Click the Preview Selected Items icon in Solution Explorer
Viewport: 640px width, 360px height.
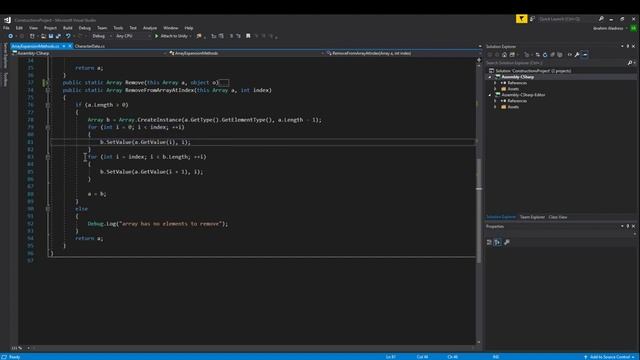(x=585, y=55)
